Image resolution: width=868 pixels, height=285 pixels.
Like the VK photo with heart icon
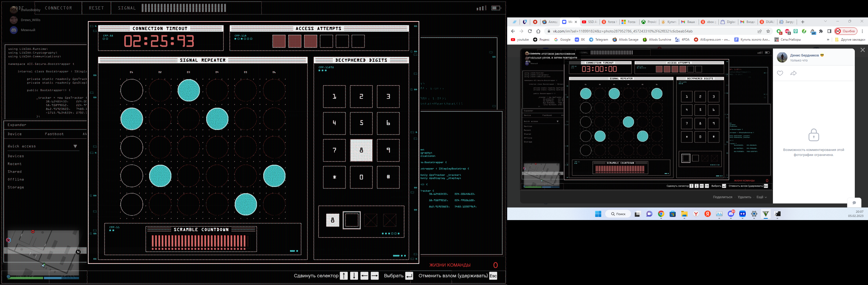pos(780,73)
